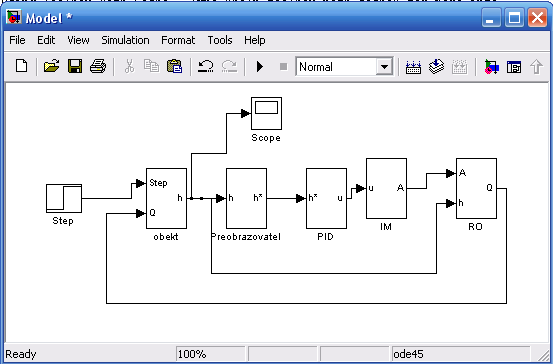Create a new model with New icon
Screen dimensions: 553x364
click(22, 66)
